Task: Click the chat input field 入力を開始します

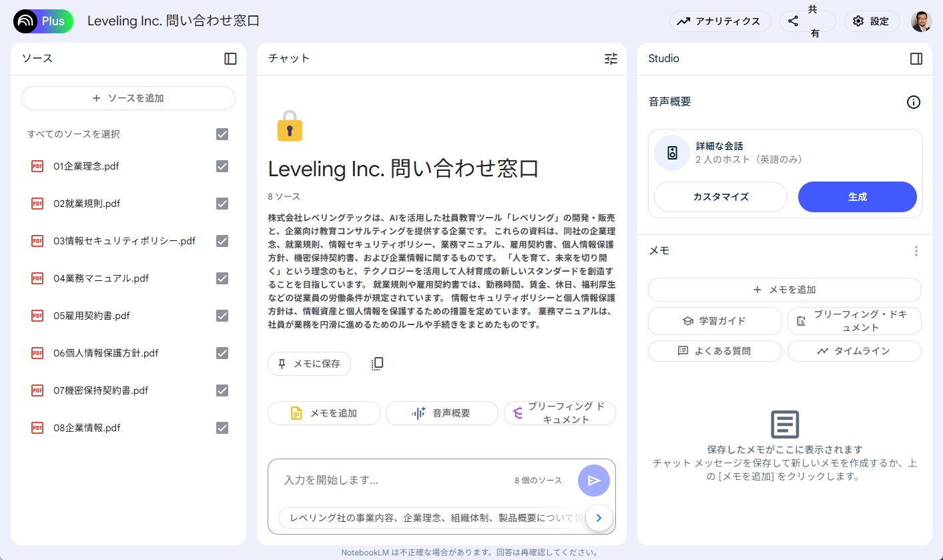Action: 400,480
